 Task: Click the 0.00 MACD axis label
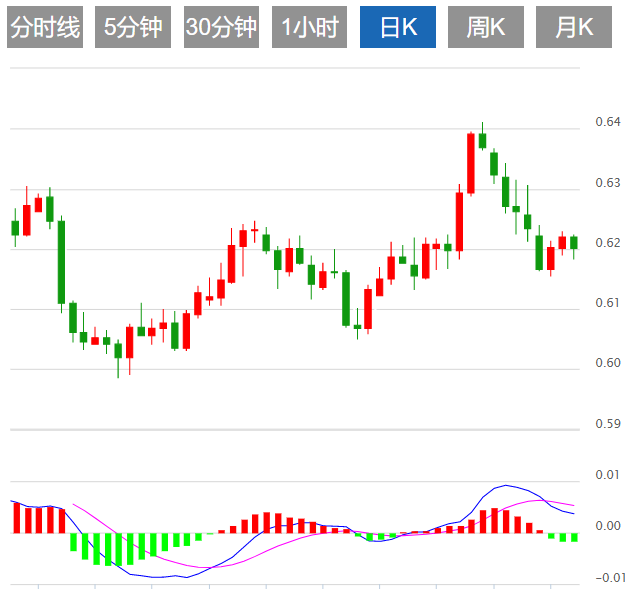pyautogui.click(x=608, y=526)
